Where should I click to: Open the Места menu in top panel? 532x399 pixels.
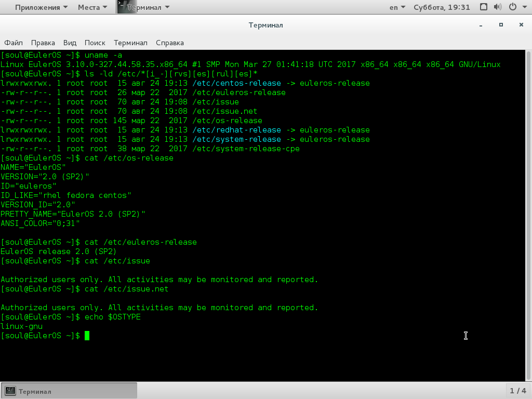click(92, 7)
